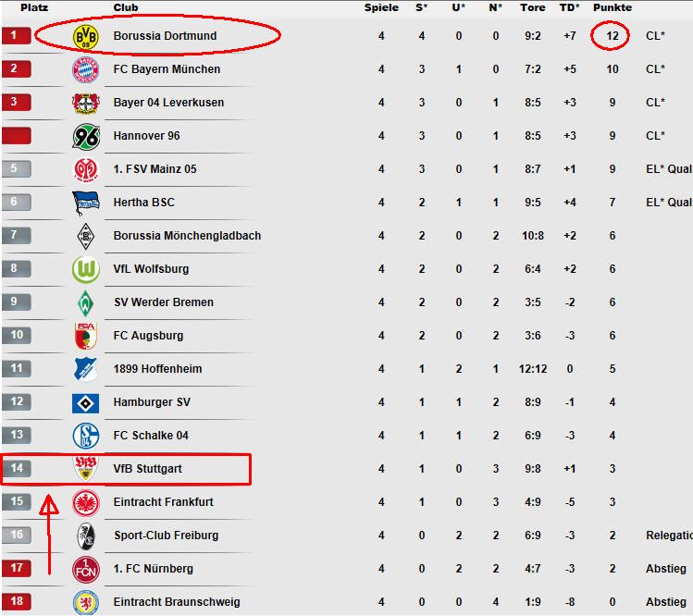Click the Platz 18 rank badge

tap(16, 602)
